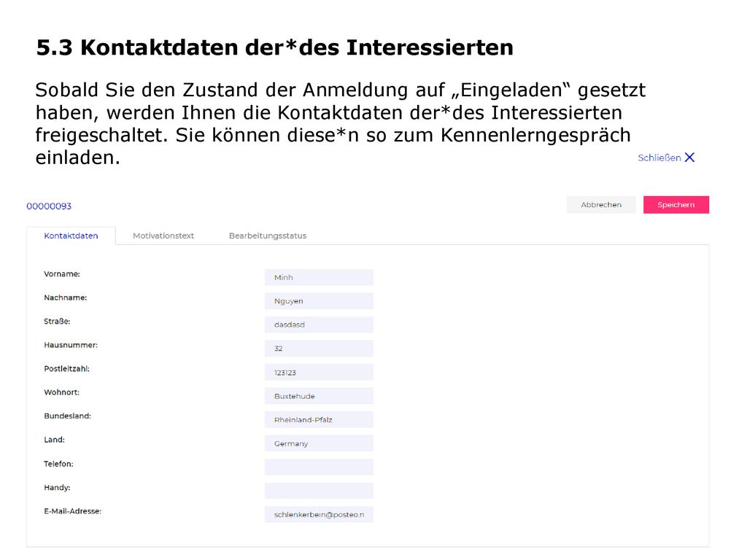
Task: Click the Schließen link text
Action: pos(659,157)
